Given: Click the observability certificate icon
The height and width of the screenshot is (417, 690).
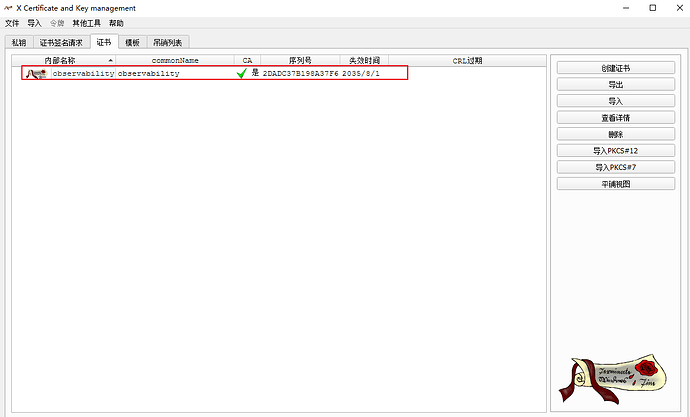Looking at the screenshot, I should 36,74.
